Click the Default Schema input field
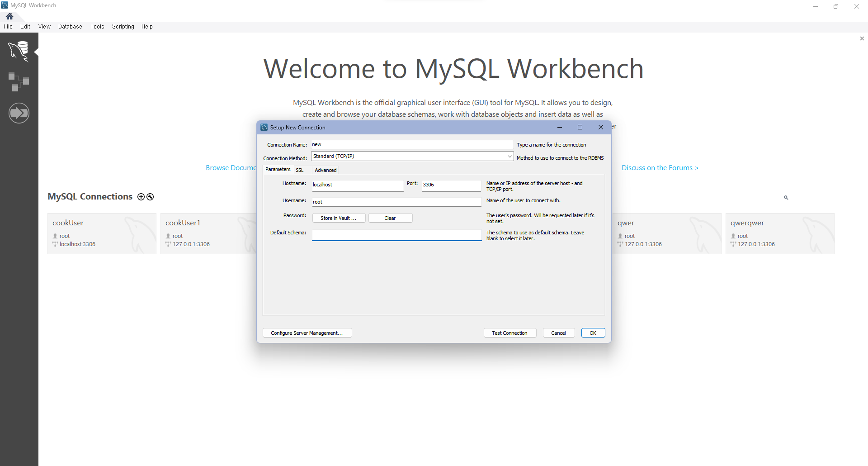The width and height of the screenshot is (868, 466). 396,235
